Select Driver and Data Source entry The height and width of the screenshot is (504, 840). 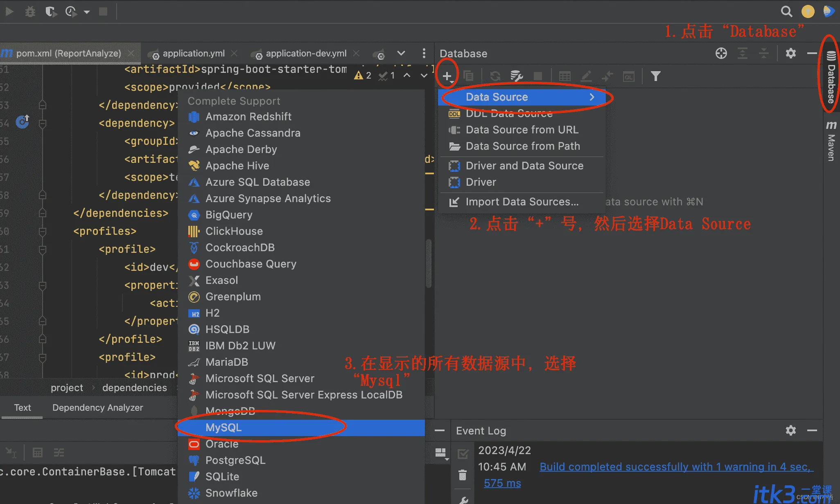(x=522, y=166)
